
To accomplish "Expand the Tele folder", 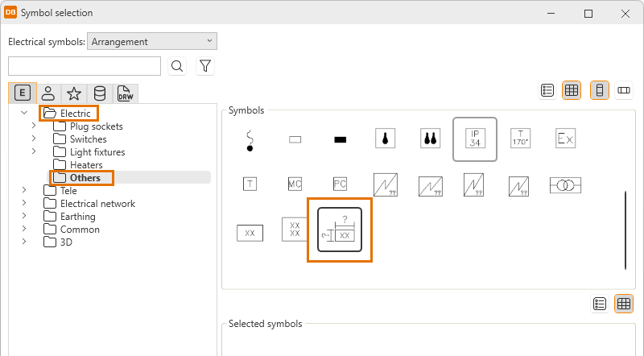I will 23,191.
